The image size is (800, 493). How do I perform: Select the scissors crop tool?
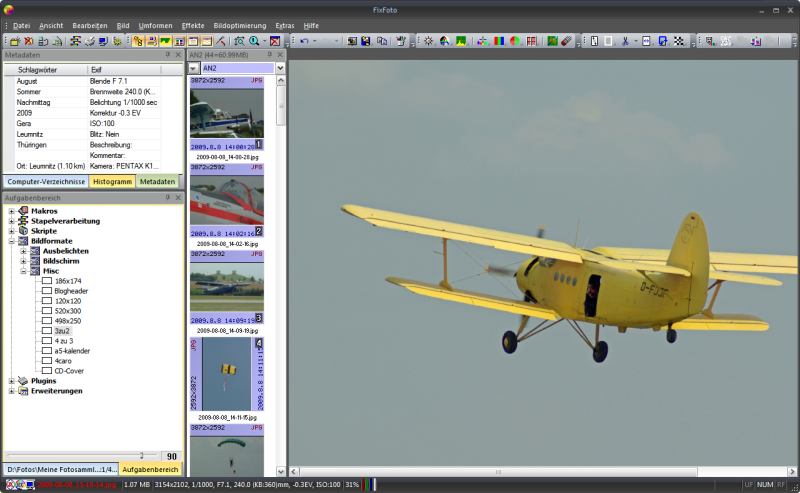(625, 41)
